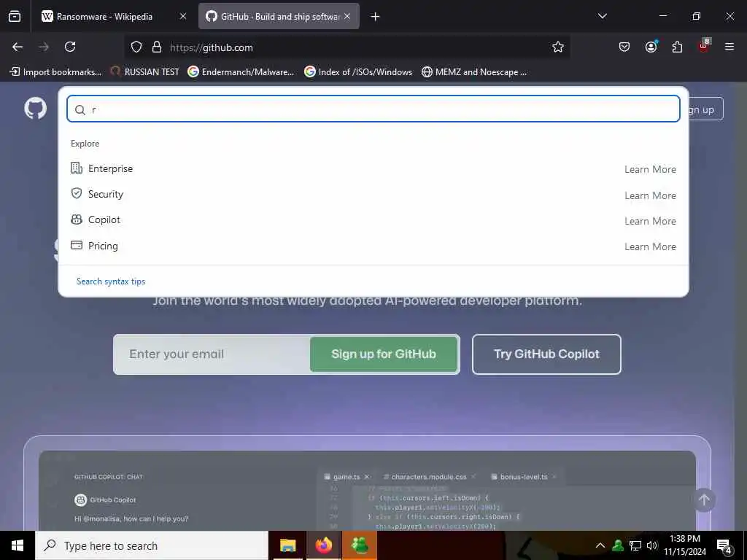
Task: Click the Pricing credit card icon
Action: (76, 245)
